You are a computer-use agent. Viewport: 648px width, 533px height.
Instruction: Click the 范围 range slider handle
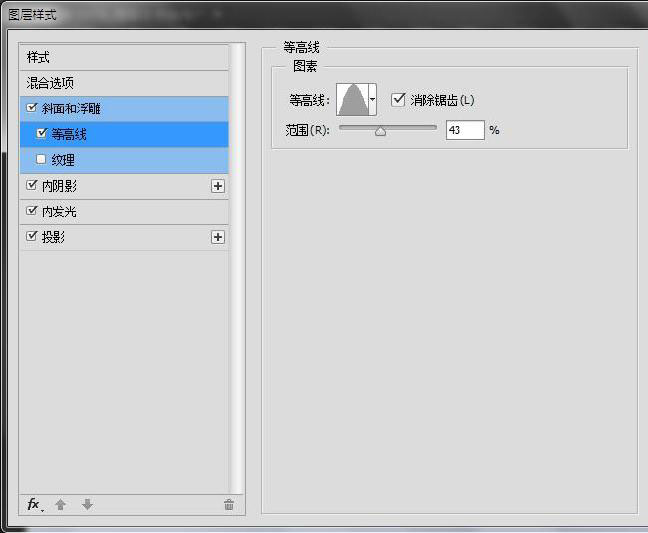380,131
